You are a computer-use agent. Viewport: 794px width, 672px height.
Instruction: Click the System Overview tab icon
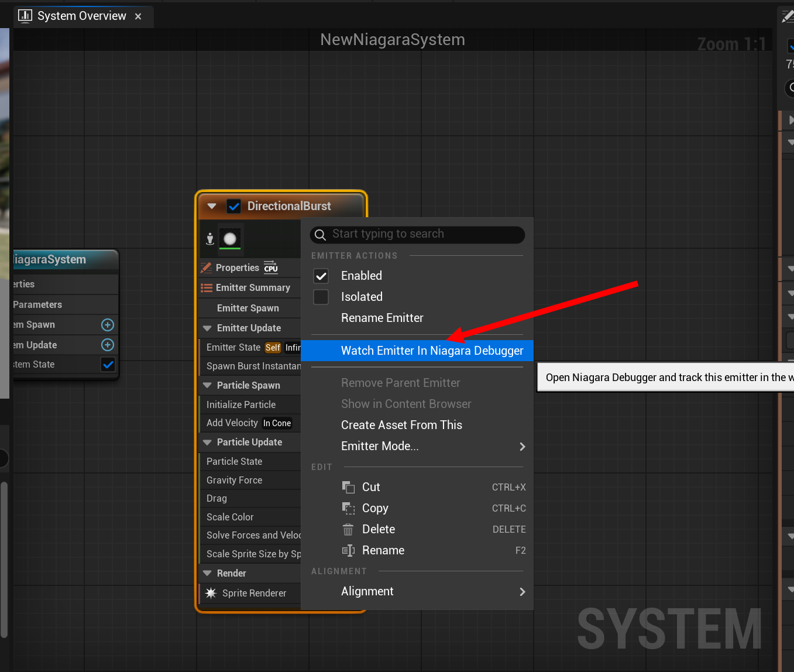click(25, 16)
